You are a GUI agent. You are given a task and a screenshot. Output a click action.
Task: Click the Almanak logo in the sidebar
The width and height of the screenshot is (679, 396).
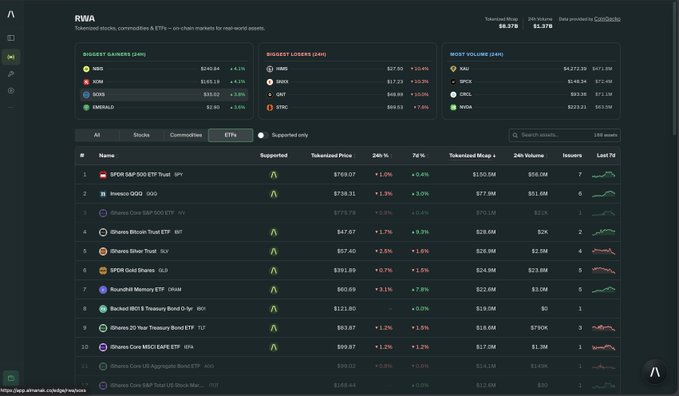[11, 14]
